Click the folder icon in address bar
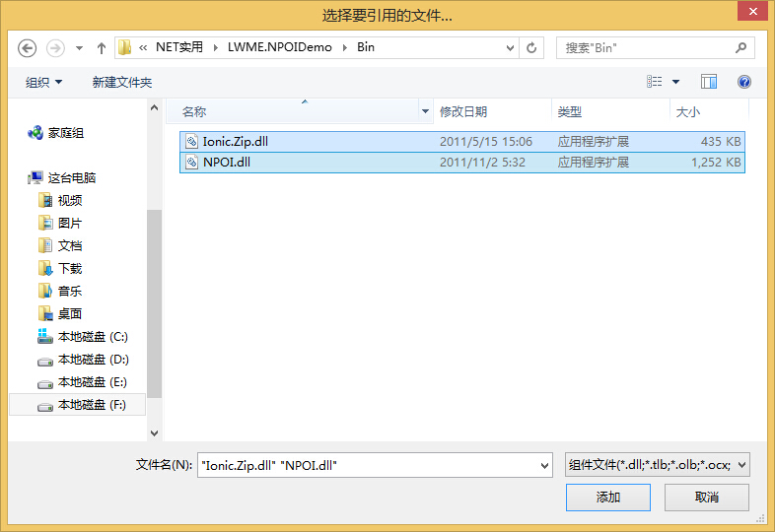The image size is (775, 532). click(124, 47)
